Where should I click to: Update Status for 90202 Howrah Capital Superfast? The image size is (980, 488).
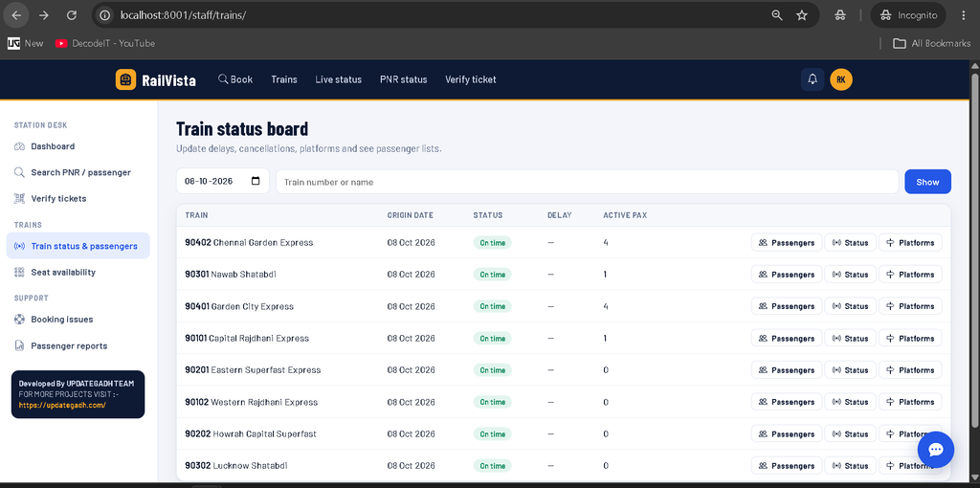click(x=851, y=433)
